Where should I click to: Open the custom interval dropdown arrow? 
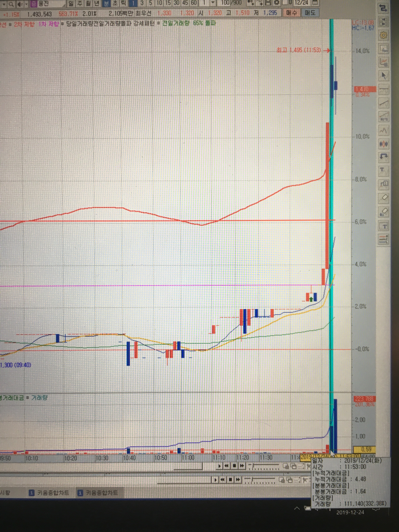click(x=213, y=3)
